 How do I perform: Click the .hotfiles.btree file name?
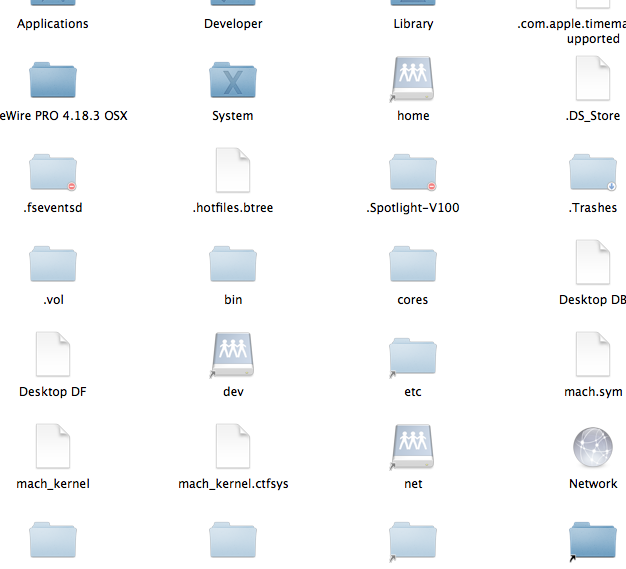pyautogui.click(x=233, y=208)
